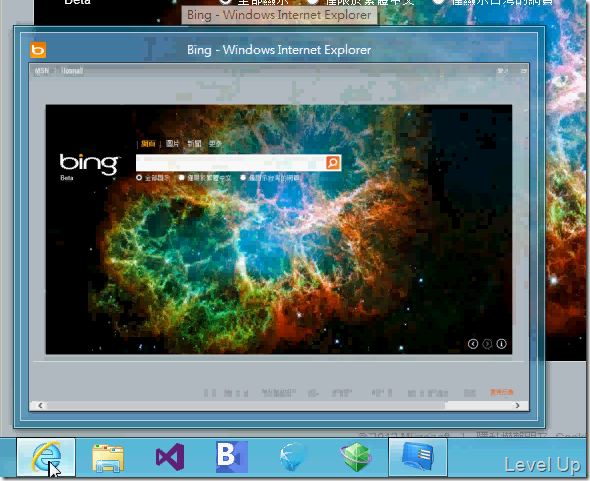Launch Visual Studio from the taskbar
The height and width of the screenshot is (481, 590).
(x=170, y=457)
